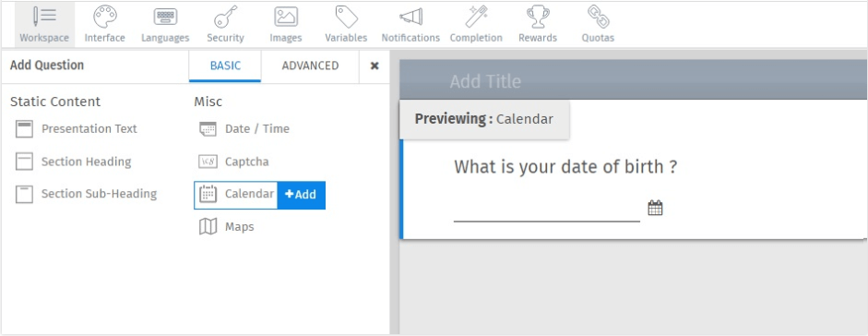Select the Captcha question type
The height and width of the screenshot is (336, 868).
(x=233, y=162)
